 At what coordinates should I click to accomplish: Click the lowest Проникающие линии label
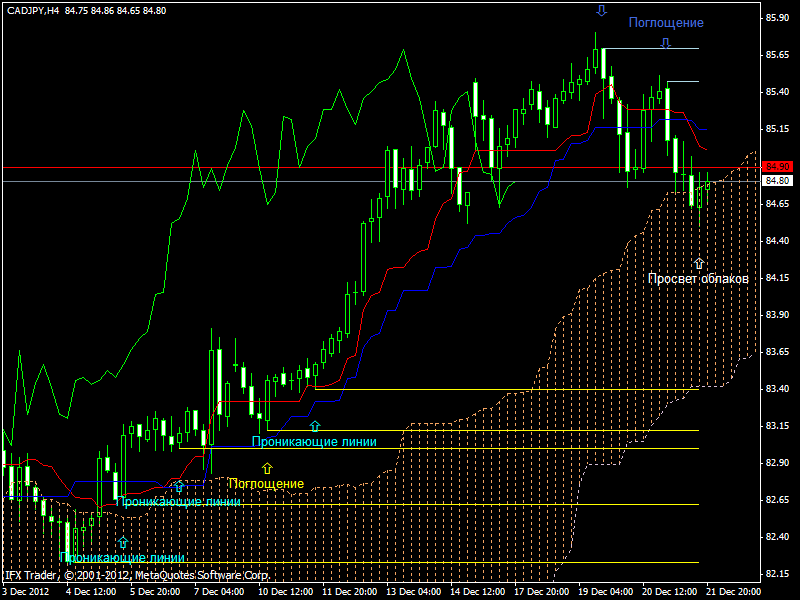pos(122,557)
